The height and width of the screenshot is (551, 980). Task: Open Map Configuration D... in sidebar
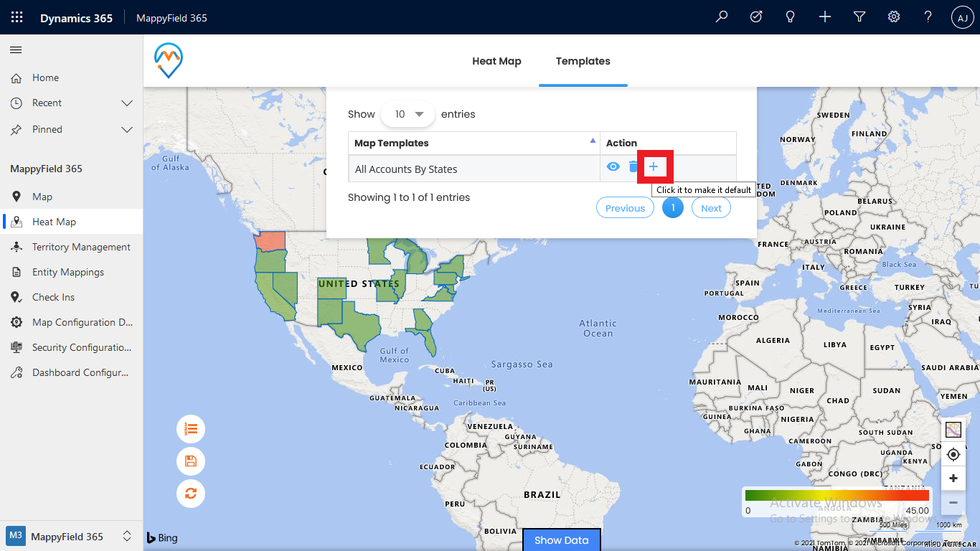point(71,322)
